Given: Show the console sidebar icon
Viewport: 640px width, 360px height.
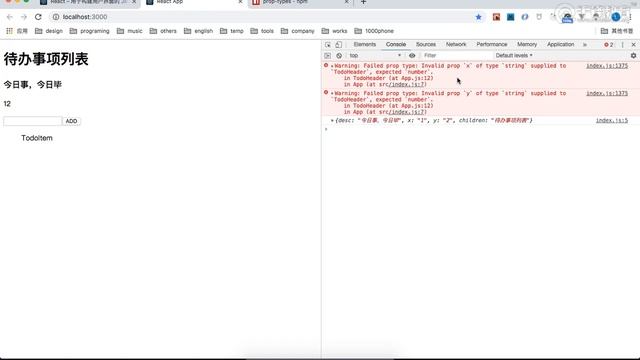Looking at the screenshot, I should [327, 56].
